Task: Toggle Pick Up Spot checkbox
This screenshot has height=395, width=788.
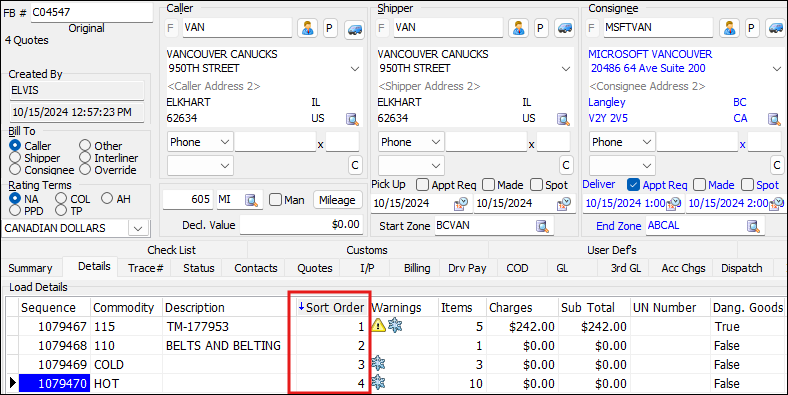Action: (536, 185)
